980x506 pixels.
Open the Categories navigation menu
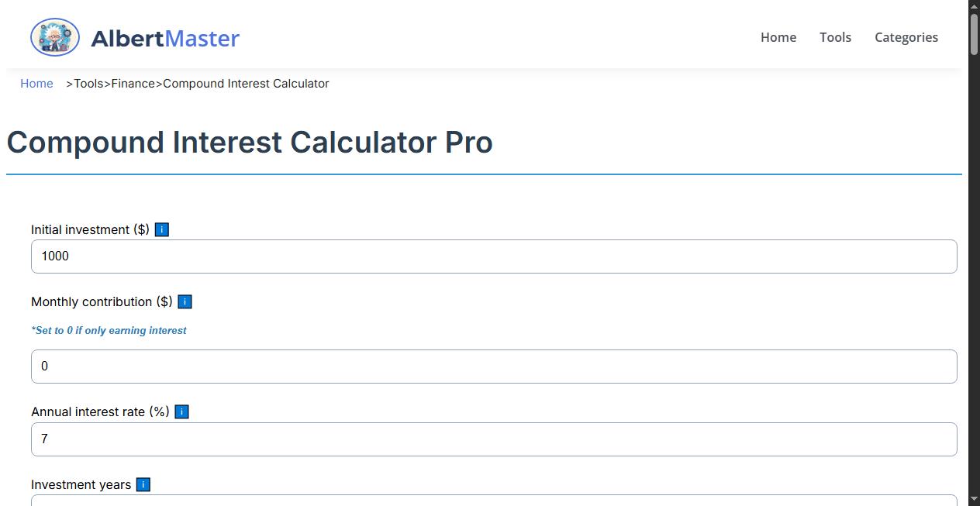906,36
